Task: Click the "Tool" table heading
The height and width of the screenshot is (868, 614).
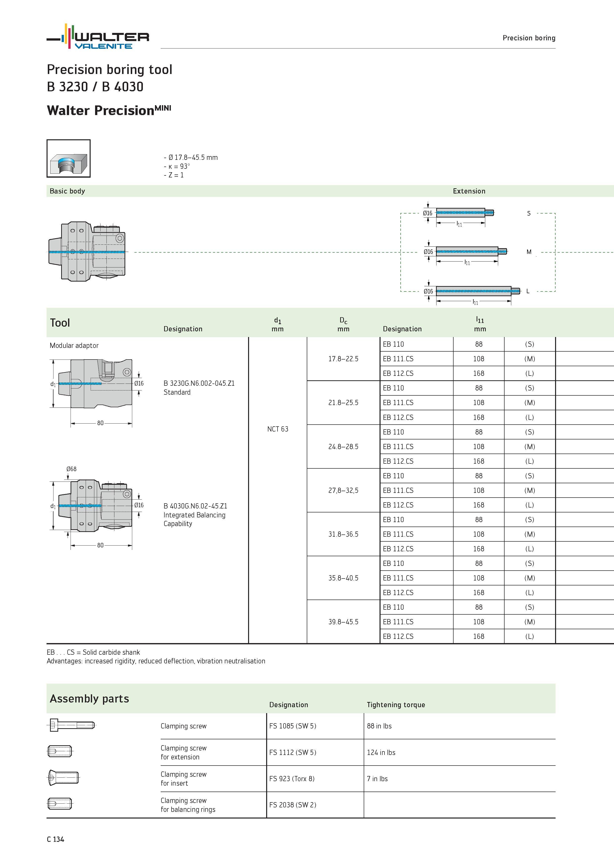Action: [x=60, y=322]
